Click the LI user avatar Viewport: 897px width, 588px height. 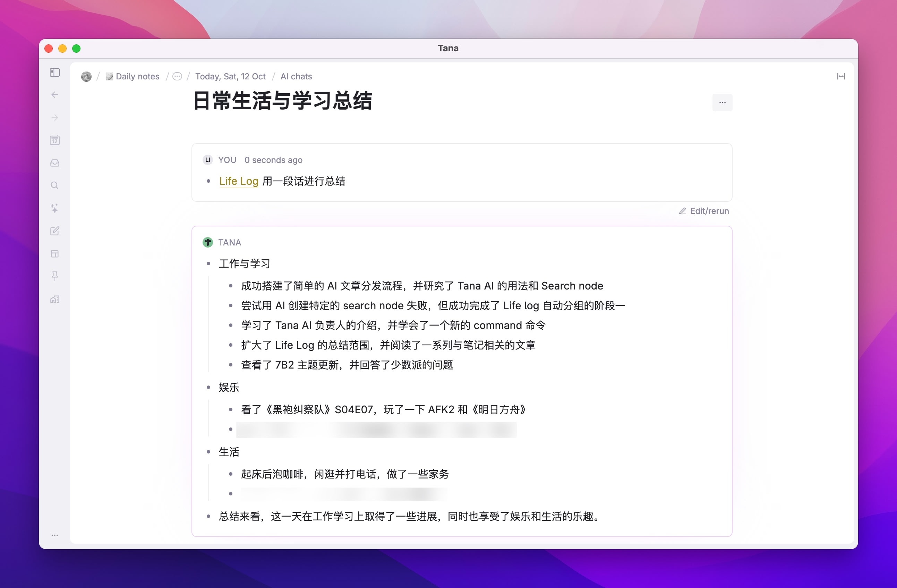click(208, 160)
